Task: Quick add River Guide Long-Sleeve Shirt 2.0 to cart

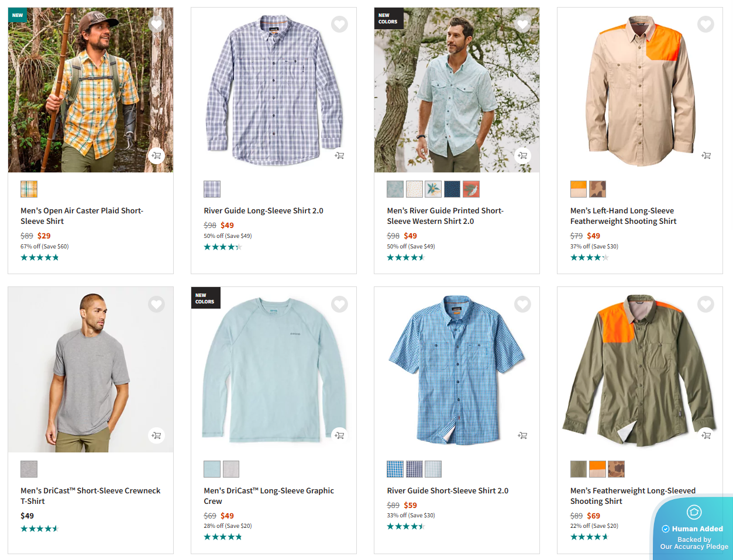Action: pyautogui.click(x=339, y=155)
